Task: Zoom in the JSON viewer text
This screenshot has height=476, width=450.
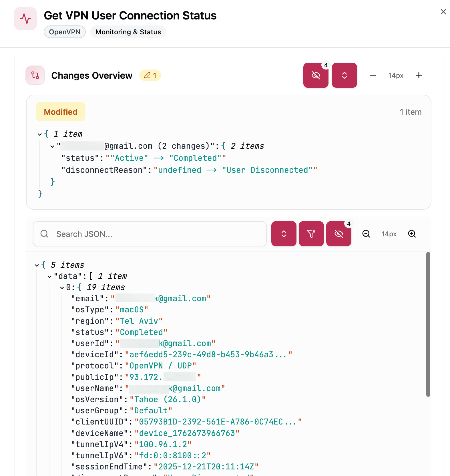Action: [412, 234]
